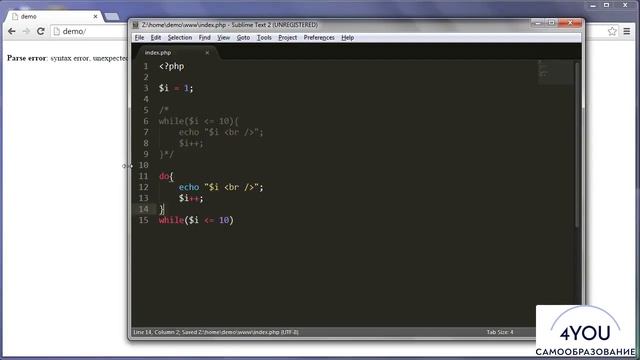640x360 pixels.
Task: Open the Goto menu
Action: coord(243,38)
